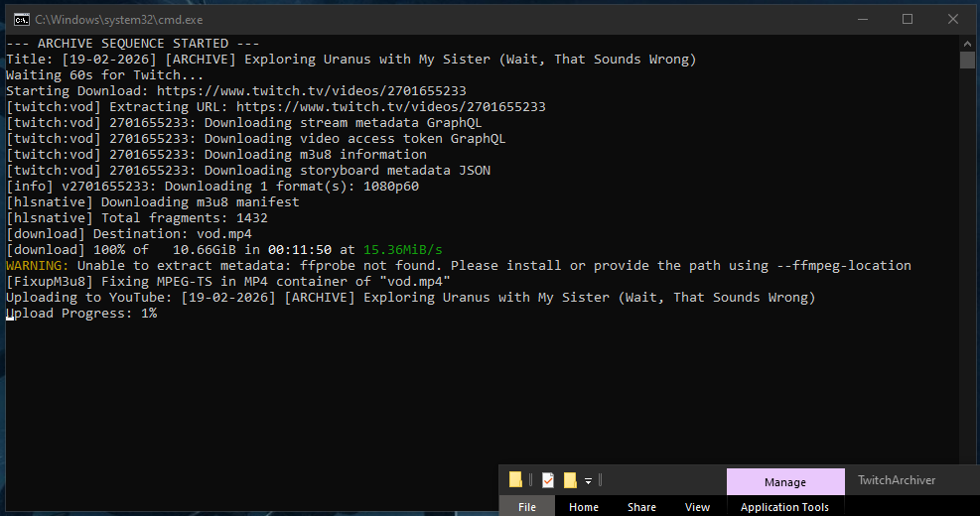Click the File Explorer folder icon
980x516 pixels.
point(515,480)
